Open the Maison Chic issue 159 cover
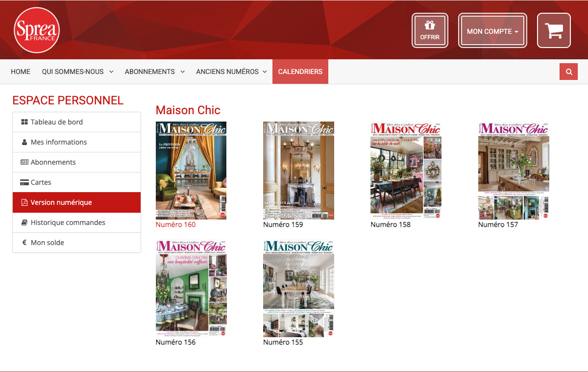588x372 pixels. (298, 170)
